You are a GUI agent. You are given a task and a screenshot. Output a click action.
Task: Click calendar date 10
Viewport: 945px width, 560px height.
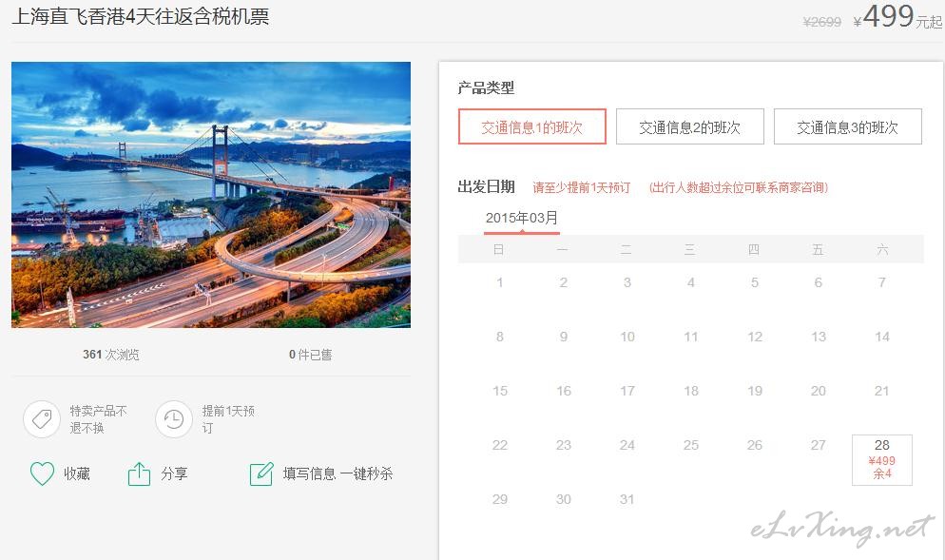click(627, 337)
